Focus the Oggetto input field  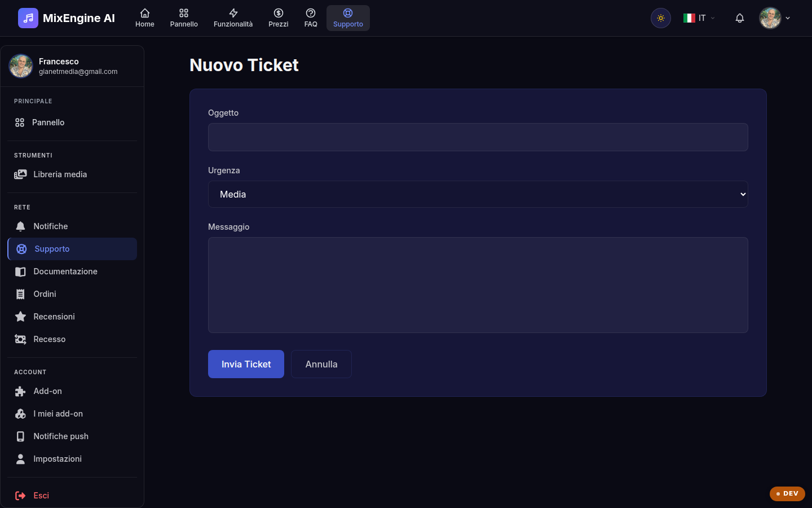point(478,137)
